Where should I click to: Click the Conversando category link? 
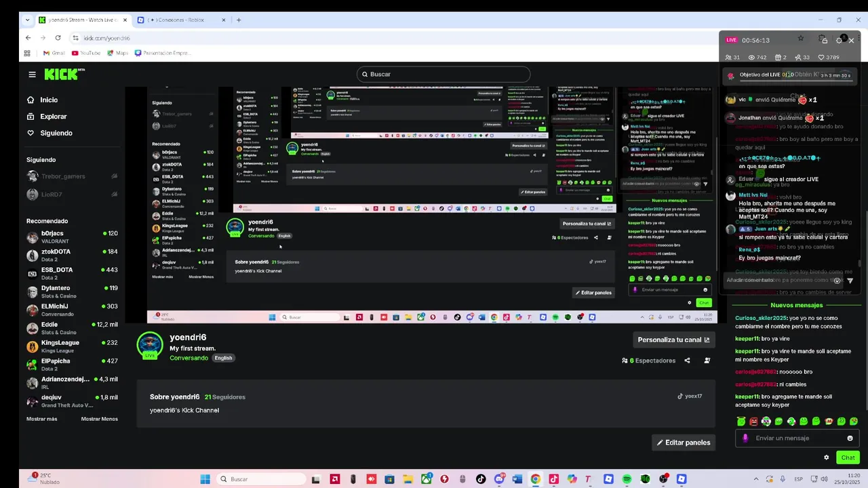(189, 358)
